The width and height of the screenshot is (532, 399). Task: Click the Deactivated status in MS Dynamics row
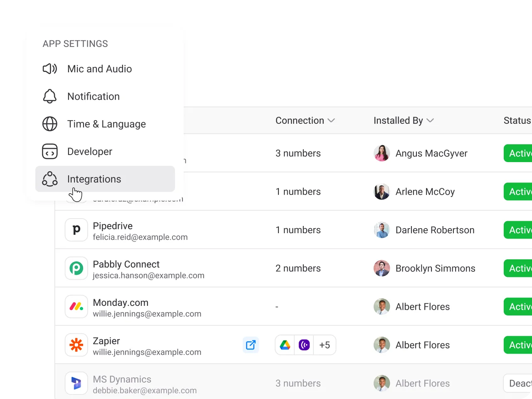click(x=518, y=383)
